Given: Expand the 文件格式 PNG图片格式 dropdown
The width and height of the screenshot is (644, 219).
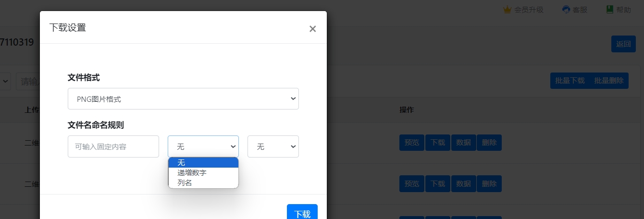Looking at the screenshot, I should [x=183, y=99].
